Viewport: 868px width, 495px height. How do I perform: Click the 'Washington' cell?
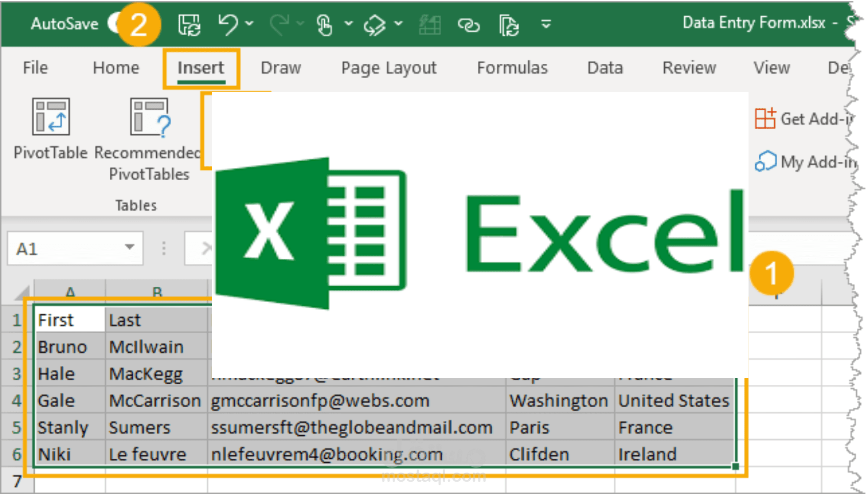pos(560,401)
